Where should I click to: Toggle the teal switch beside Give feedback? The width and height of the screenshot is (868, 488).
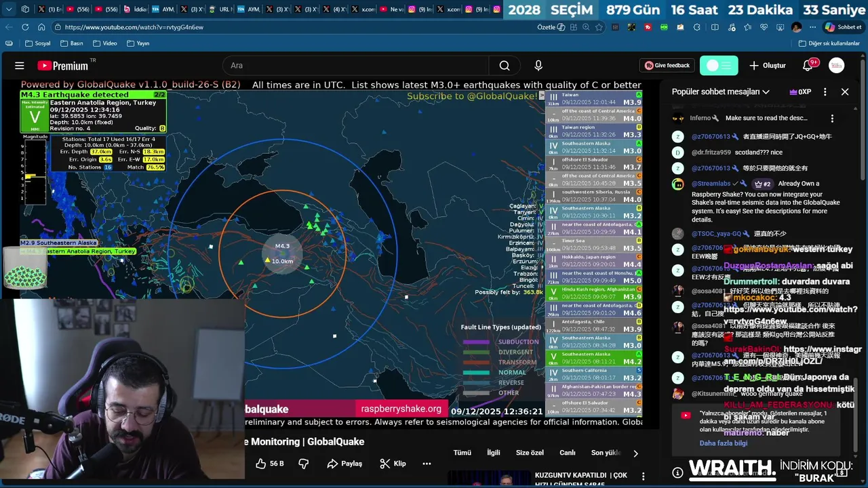click(x=719, y=66)
